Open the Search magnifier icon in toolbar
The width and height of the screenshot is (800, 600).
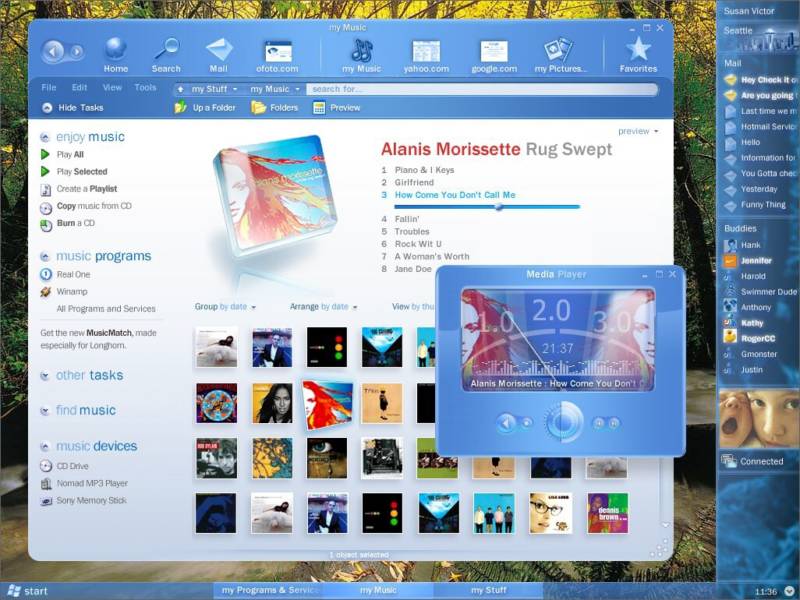pos(167,49)
